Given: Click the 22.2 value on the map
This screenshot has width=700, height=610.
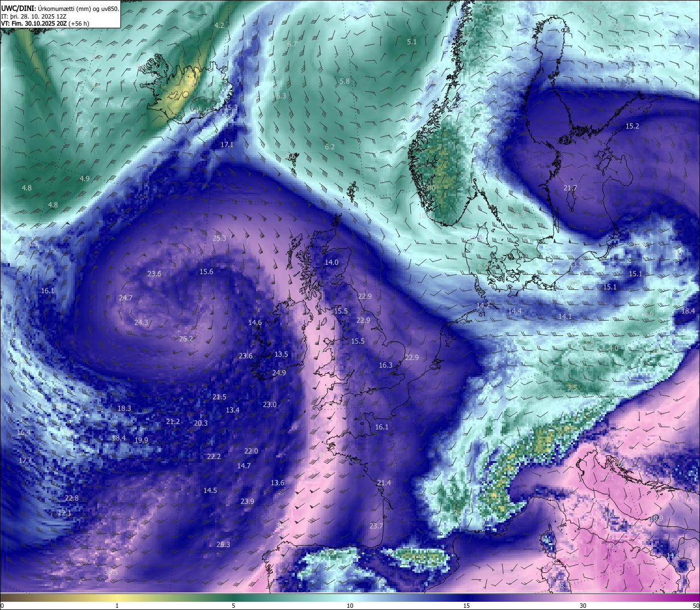Looking at the screenshot, I should click(214, 456).
